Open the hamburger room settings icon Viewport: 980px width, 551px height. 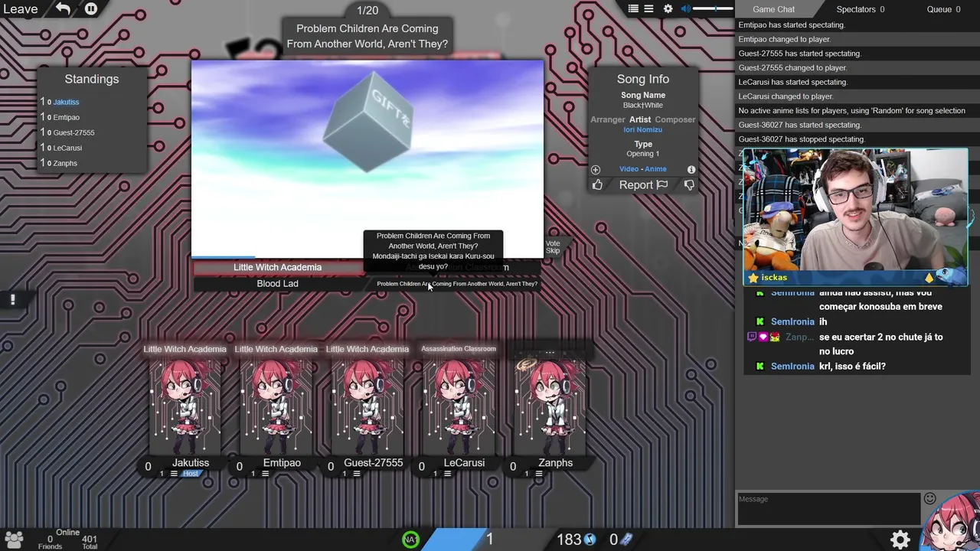pos(648,9)
